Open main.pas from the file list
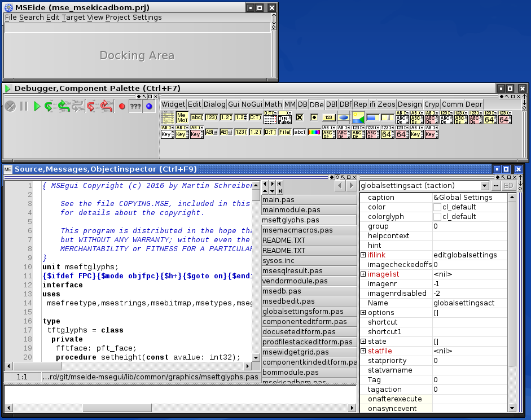The image size is (531, 420). (278, 200)
